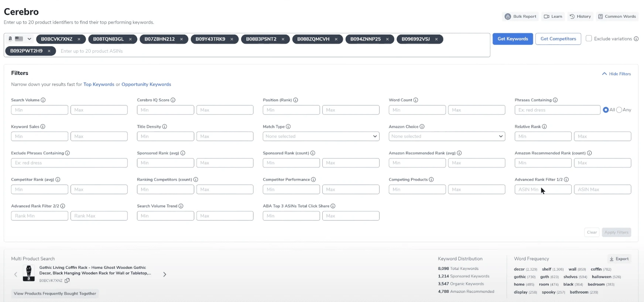Open the History menu item

pos(580,17)
